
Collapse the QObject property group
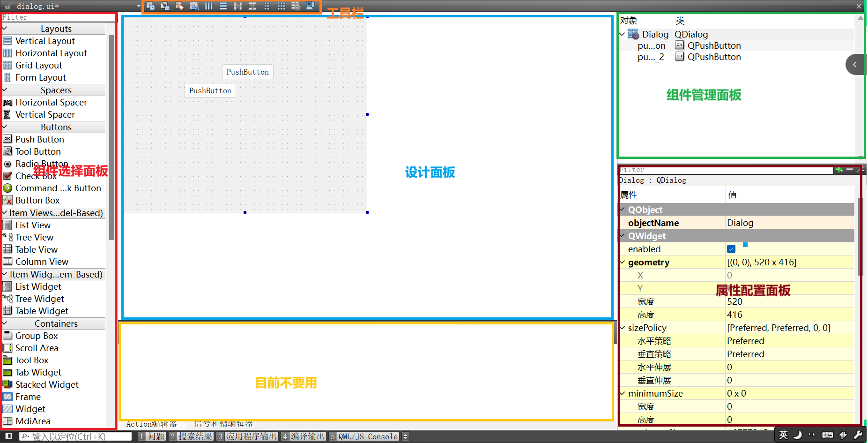click(x=623, y=210)
